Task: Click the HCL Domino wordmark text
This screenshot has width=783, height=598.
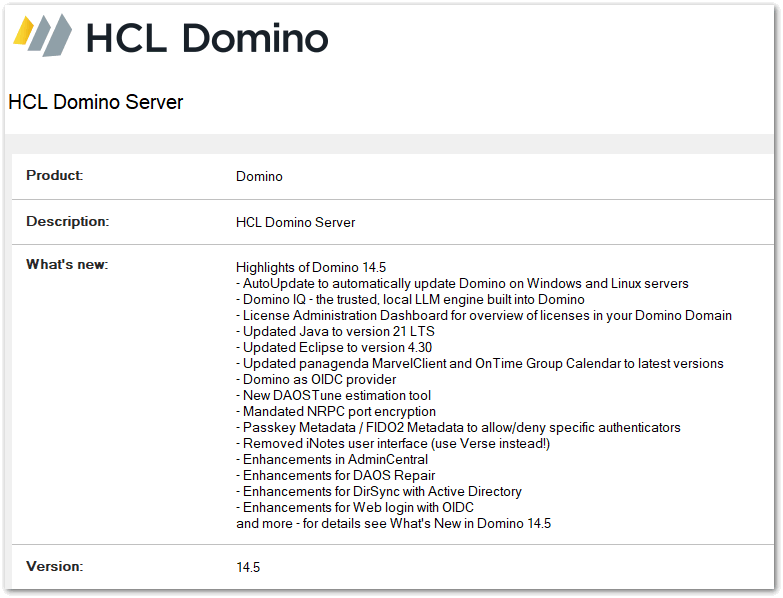Action: [x=207, y=38]
